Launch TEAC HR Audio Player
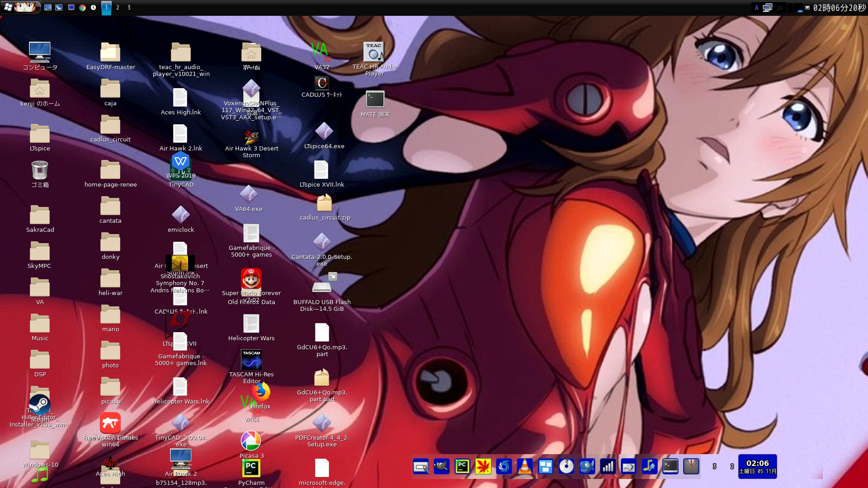The width and height of the screenshot is (868, 488). point(374,52)
